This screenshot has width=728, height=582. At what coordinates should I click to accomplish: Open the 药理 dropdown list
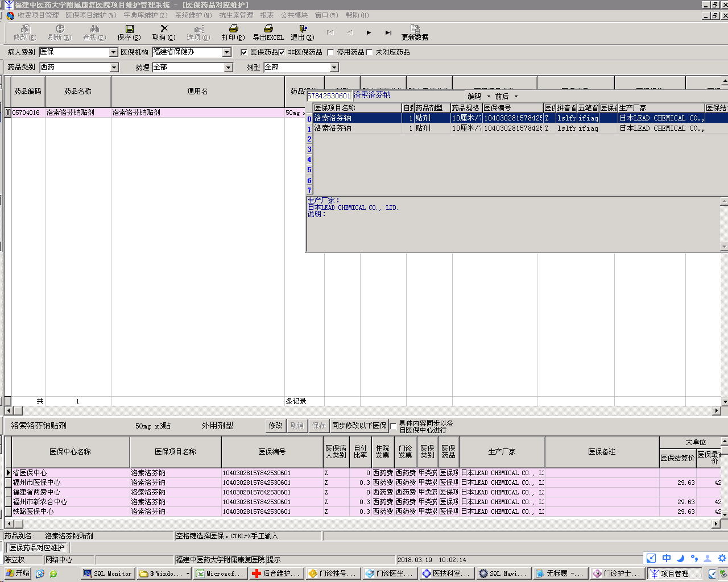tap(229, 68)
